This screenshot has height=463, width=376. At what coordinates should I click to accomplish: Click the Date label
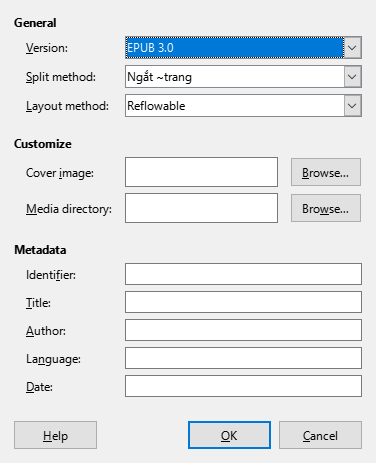(x=39, y=387)
